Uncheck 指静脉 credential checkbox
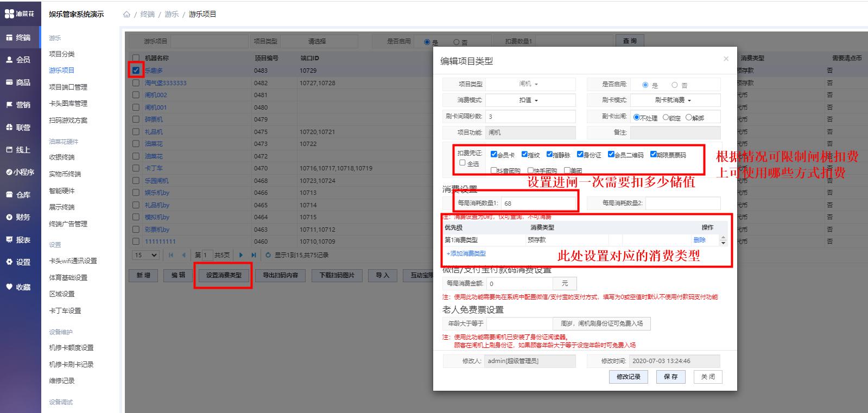The height and width of the screenshot is (413, 868). coord(549,154)
